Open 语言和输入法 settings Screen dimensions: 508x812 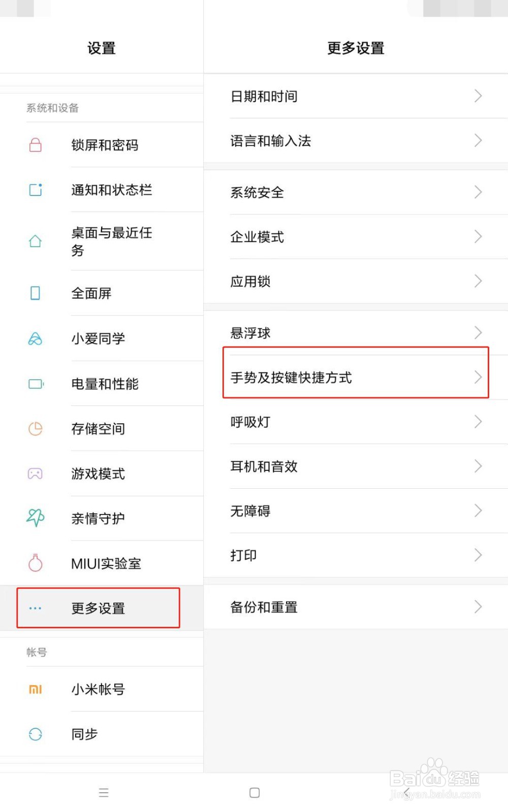pos(356,141)
